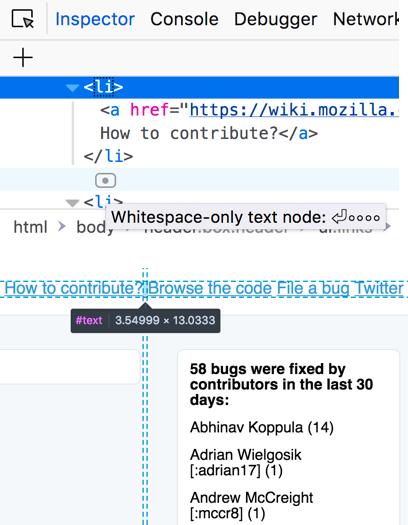
Task: Expand the second li node twisty
Action: (x=72, y=203)
